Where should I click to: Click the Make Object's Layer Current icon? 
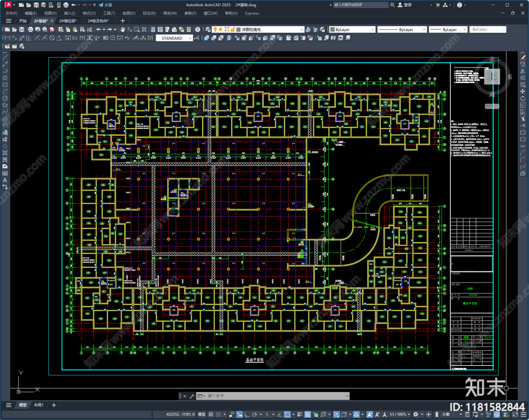[x=308, y=29]
